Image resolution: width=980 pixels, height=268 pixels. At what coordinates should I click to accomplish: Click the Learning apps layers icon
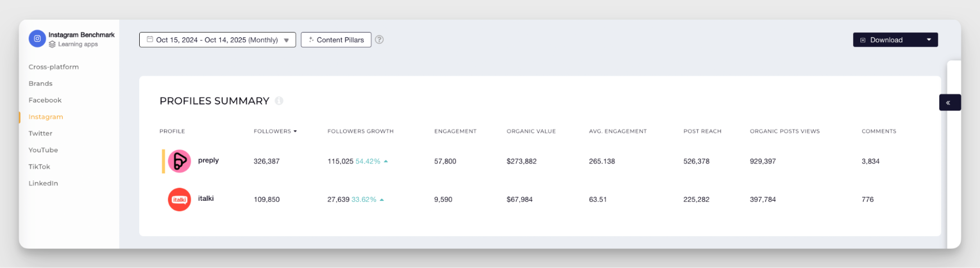[52, 44]
